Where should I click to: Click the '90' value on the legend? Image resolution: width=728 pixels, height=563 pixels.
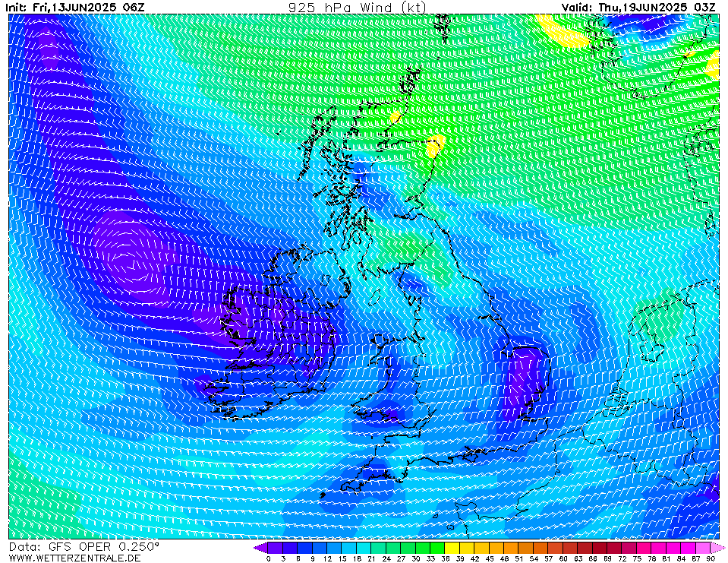click(711, 558)
